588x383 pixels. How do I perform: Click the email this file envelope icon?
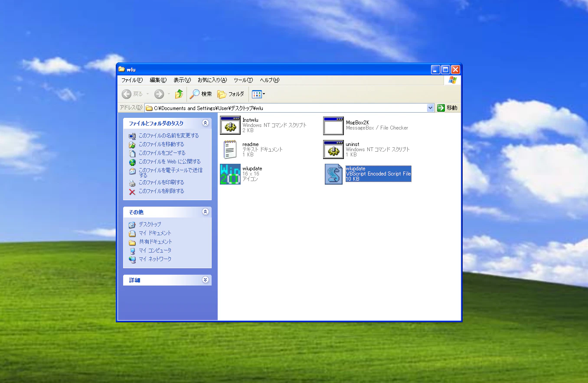tap(132, 171)
